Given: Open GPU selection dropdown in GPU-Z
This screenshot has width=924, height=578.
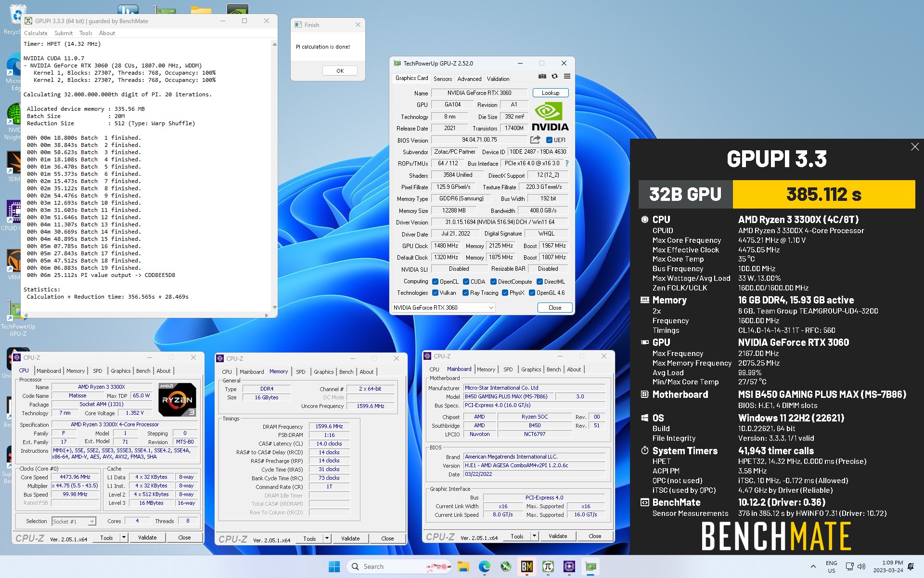Looking at the screenshot, I should coord(443,308).
